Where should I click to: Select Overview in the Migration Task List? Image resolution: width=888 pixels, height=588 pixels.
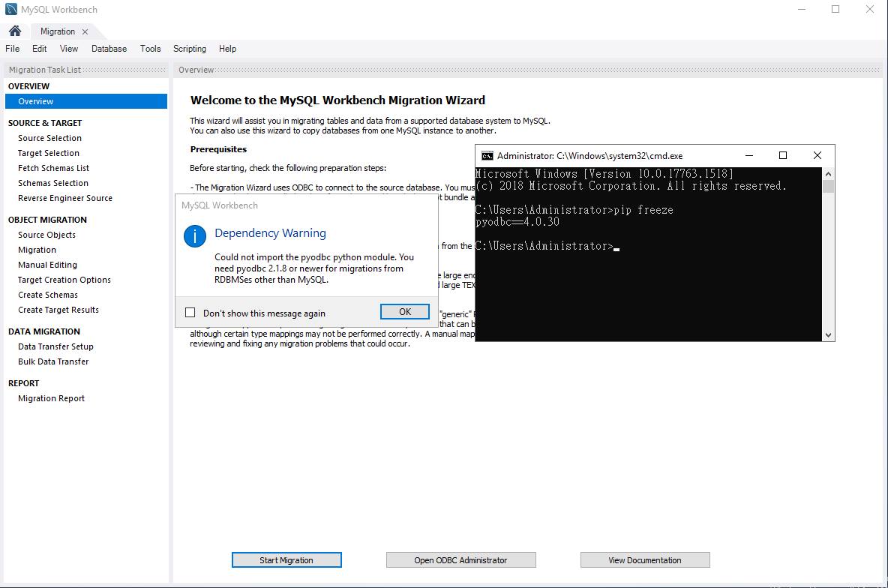[x=86, y=101]
